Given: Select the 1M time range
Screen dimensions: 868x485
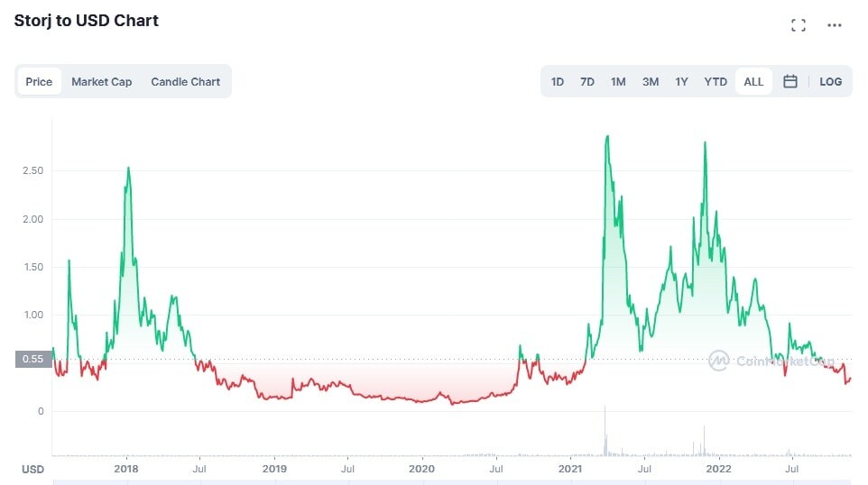Looking at the screenshot, I should 618,82.
